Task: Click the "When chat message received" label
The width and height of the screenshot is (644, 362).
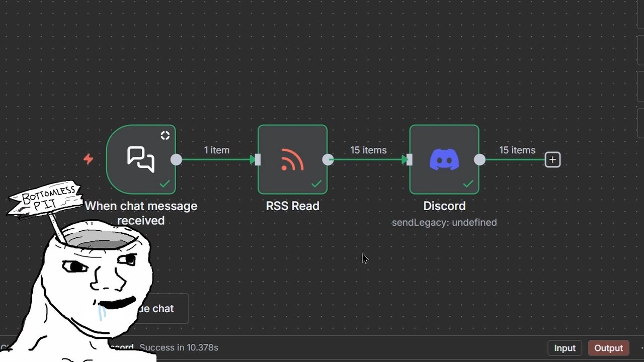Action: click(141, 213)
